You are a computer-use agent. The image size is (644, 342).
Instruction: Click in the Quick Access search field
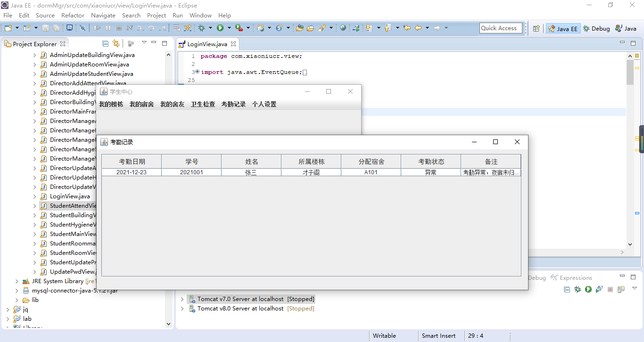click(x=501, y=28)
